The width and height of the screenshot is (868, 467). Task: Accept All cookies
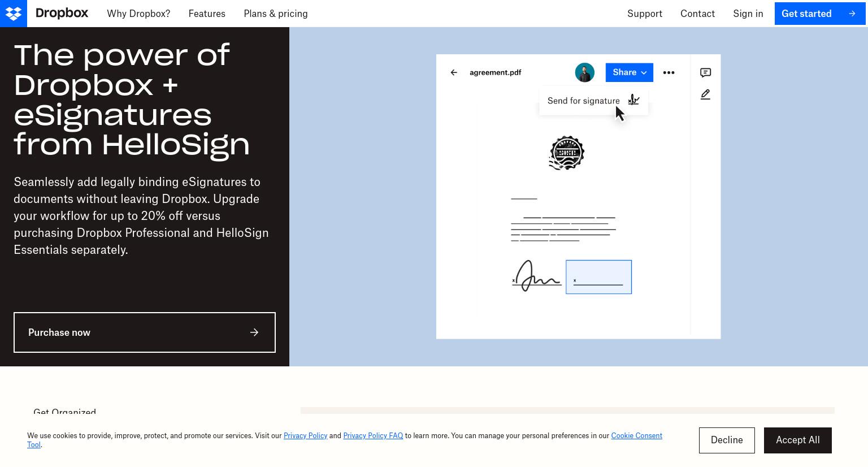tap(798, 440)
